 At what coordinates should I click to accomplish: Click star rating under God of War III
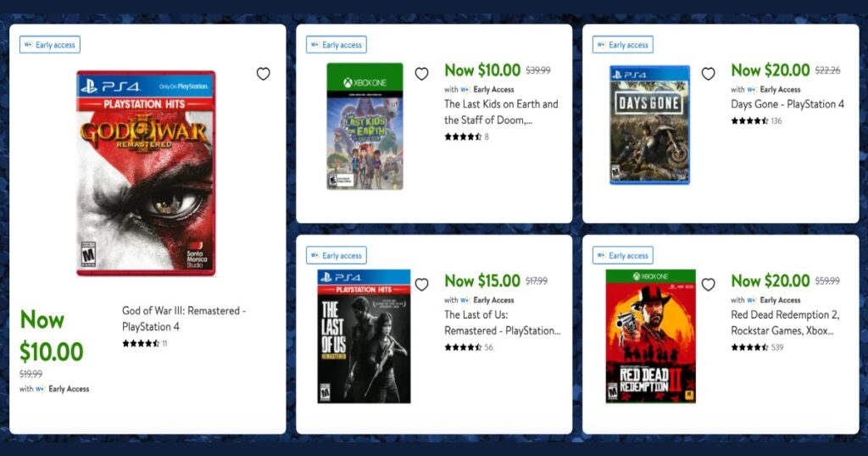point(141,343)
